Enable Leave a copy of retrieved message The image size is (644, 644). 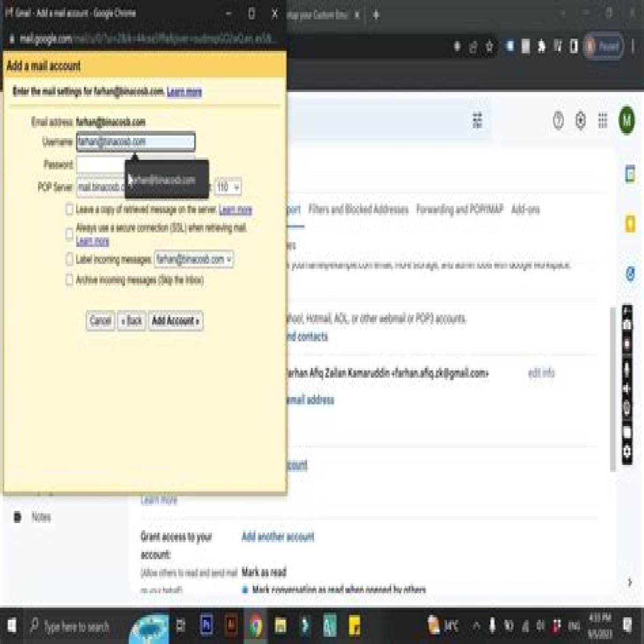coord(69,209)
